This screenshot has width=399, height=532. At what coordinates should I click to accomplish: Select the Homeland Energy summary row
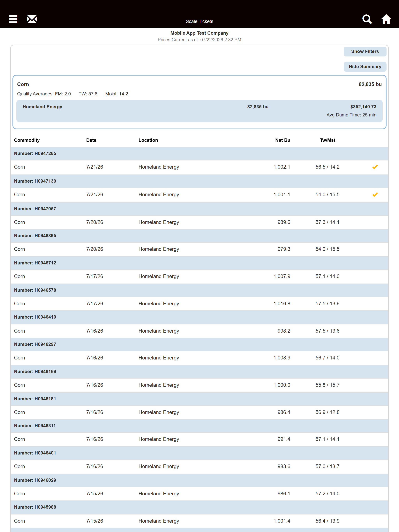pos(199,111)
